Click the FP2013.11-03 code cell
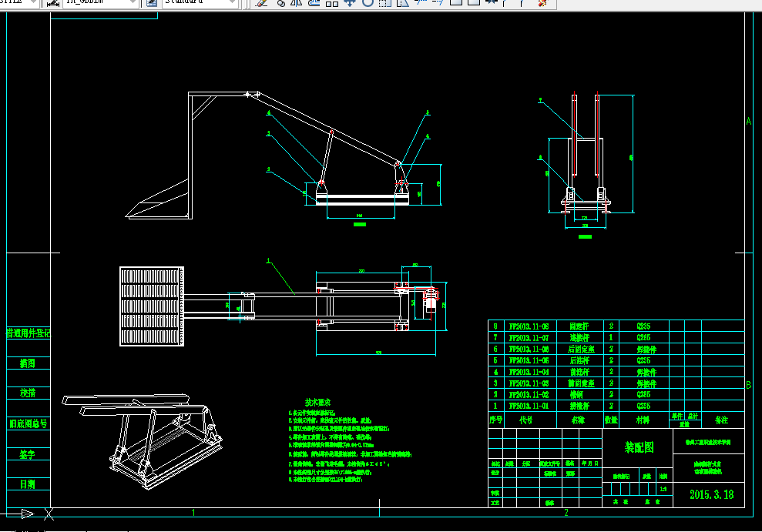Screen dimensions: 762x532 (x=529, y=383)
